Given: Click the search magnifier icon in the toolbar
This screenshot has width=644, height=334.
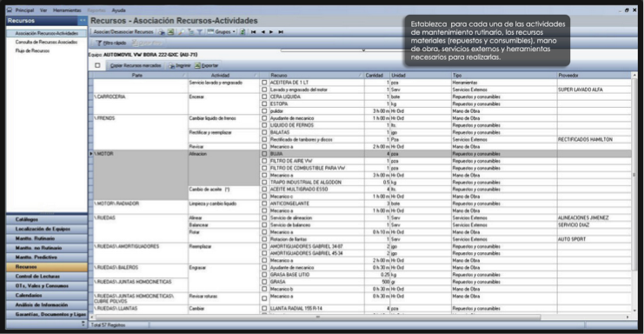Looking at the screenshot, I should [181, 31].
